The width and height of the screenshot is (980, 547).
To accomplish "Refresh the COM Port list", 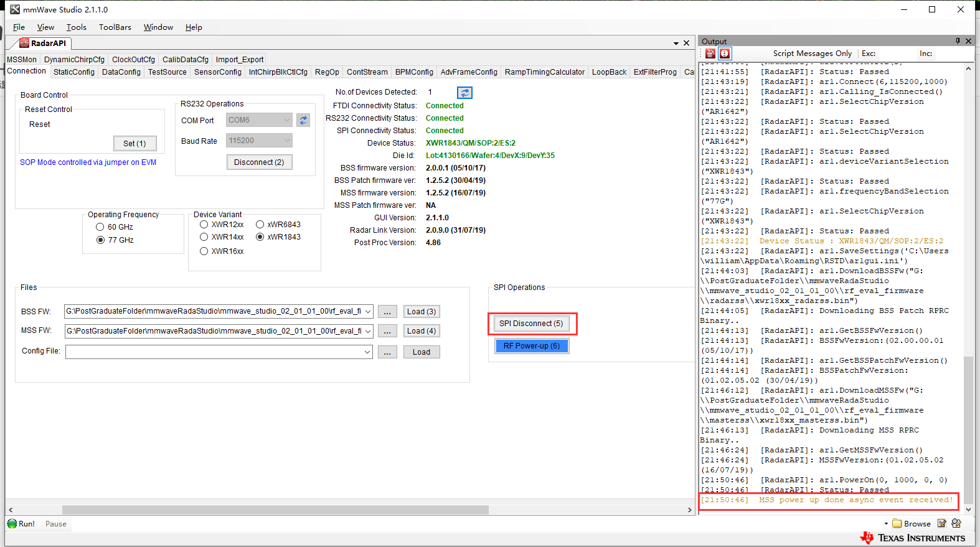I will click(303, 120).
